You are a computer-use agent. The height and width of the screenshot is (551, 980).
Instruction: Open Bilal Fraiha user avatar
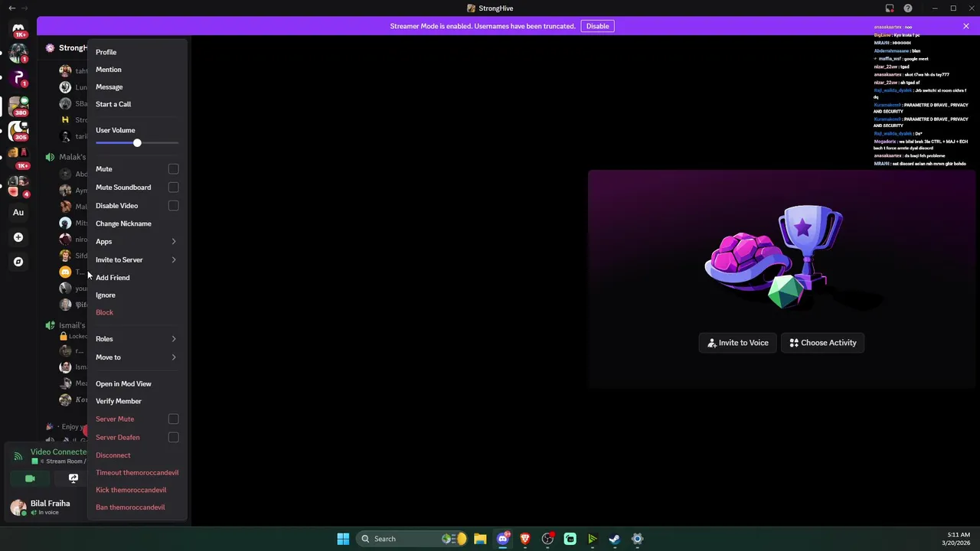click(x=18, y=507)
